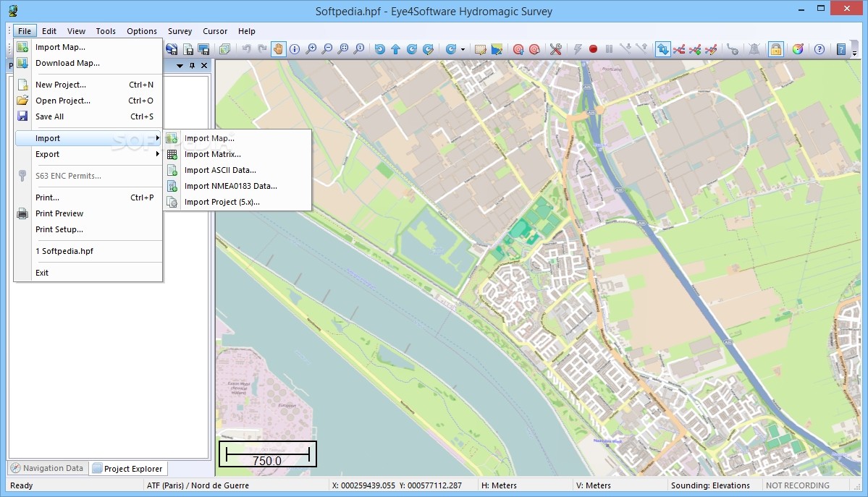Open the wrench and screwdriver tools icon
The image size is (868, 497).
[556, 49]
